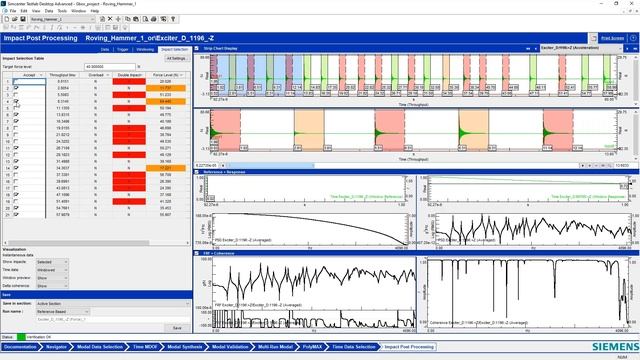Go to the PolyMAX workflow tab
640x360 pixels.
(312, 347)
